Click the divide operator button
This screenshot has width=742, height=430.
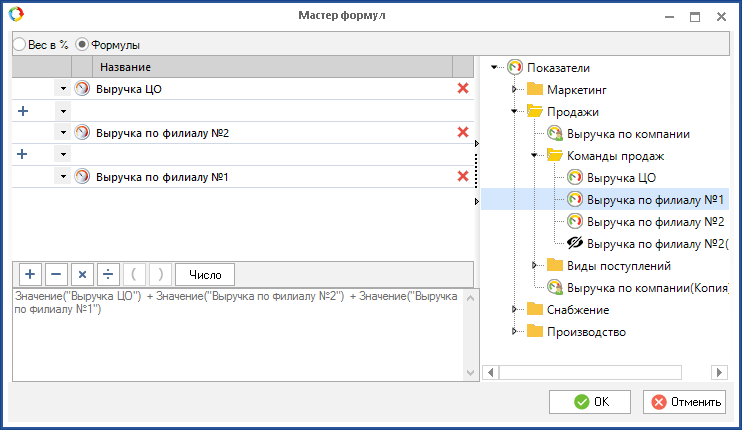pyautogui.click(x=108, y=274)
